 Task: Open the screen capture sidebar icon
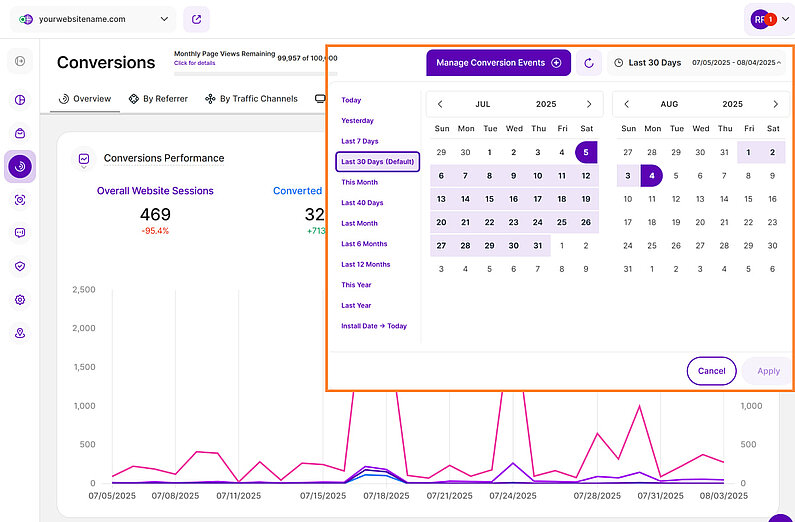[20, 199]
